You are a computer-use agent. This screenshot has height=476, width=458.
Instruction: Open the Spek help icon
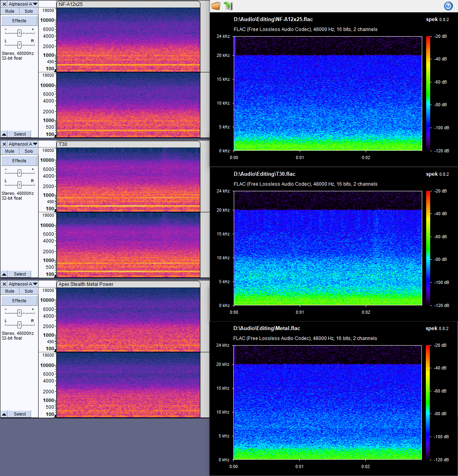click(x=448, y=6)
